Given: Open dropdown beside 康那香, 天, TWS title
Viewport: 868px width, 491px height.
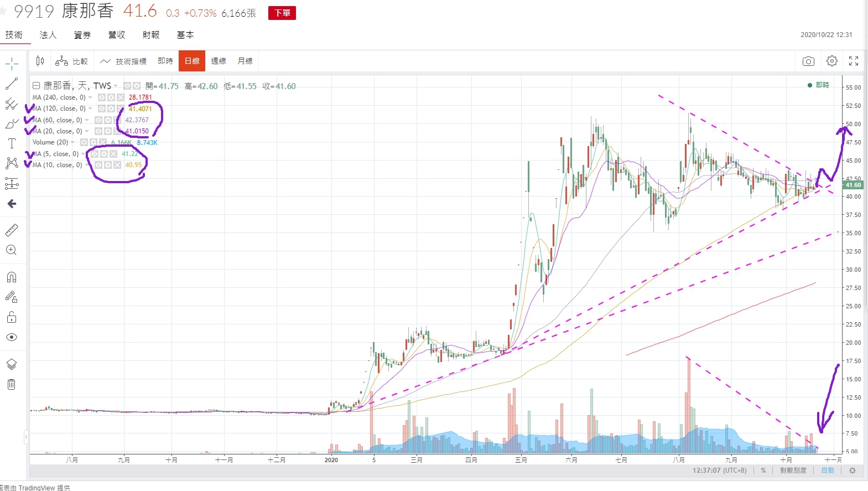Looking at the screenshot, I should click(x=116, y=86).
